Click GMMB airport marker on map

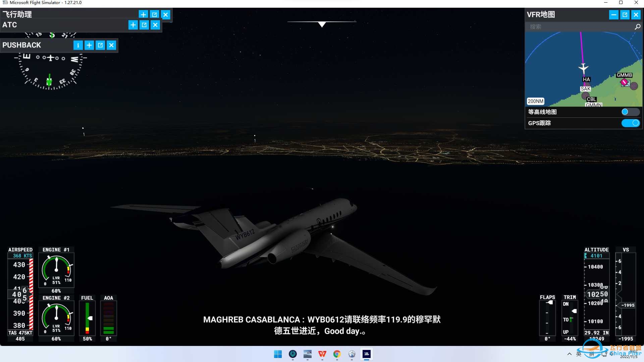624,81
